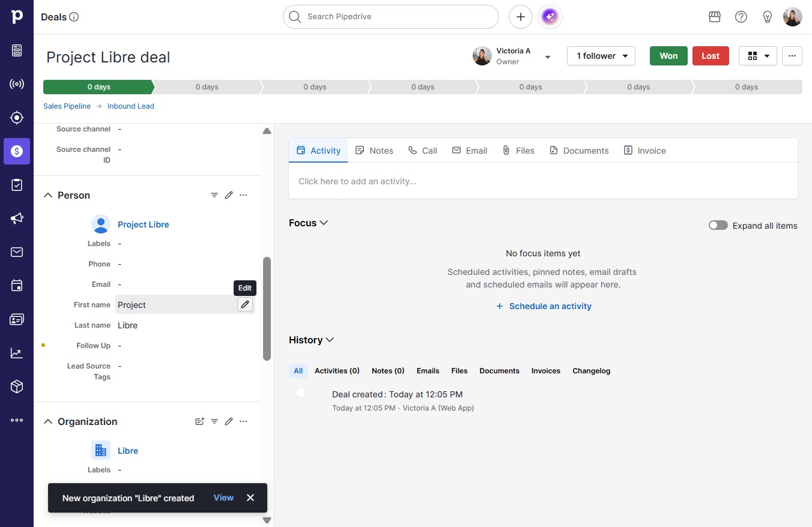Open Products box icon in sidebar
Viewport: 812px width, 527px height.
(17, 387)
